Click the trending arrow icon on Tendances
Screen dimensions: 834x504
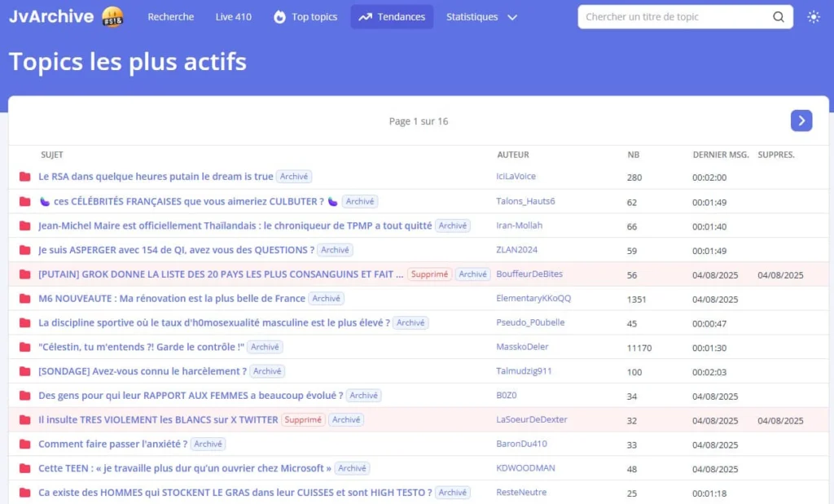point(365,17)
